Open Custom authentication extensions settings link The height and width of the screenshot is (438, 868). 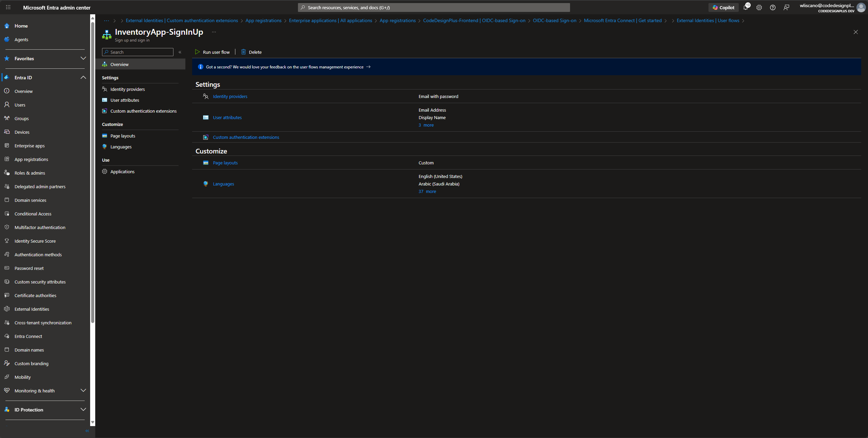tap(246, 137)
